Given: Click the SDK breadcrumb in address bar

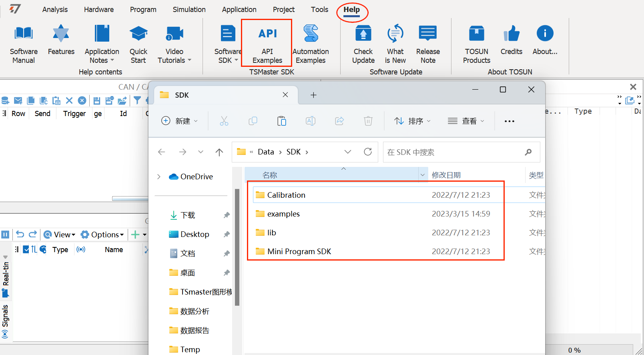Looking at the screenshot, I should pos(293,152).
